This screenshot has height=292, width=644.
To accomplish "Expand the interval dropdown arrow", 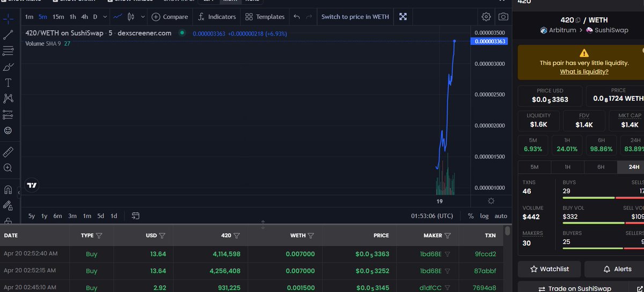I will [x=105, y=17].
